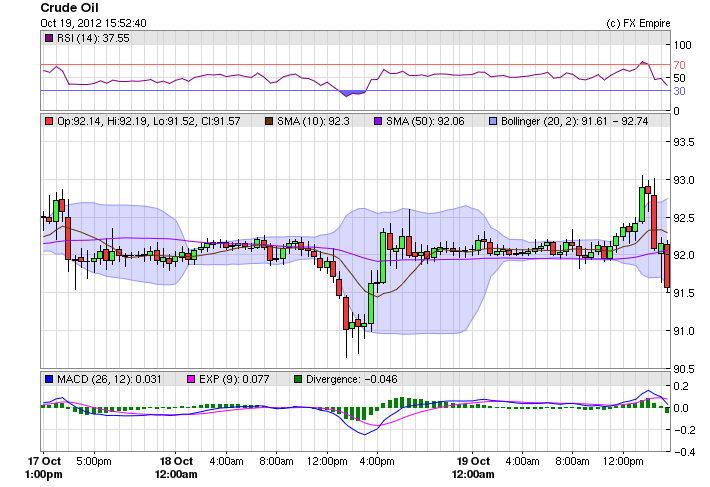710x487 pixels.
Task: Click the (c) FX Empire credit text
Action: (638, 23)
